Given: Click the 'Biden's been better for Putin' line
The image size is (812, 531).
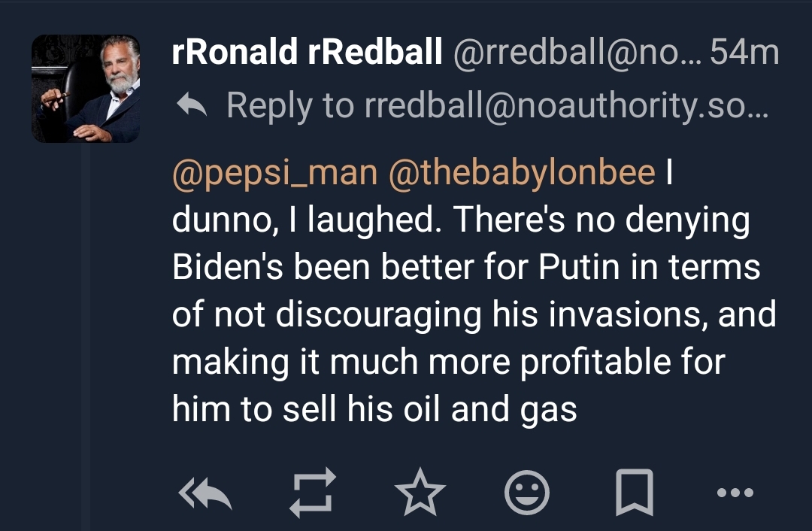Looking at the screenshot, I should coord(465,268).
